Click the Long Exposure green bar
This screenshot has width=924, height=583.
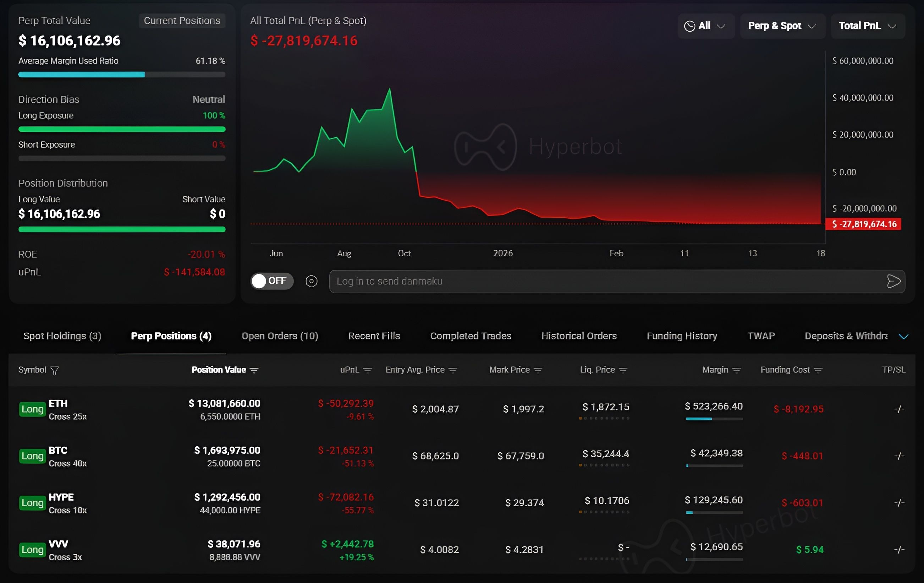122,130
